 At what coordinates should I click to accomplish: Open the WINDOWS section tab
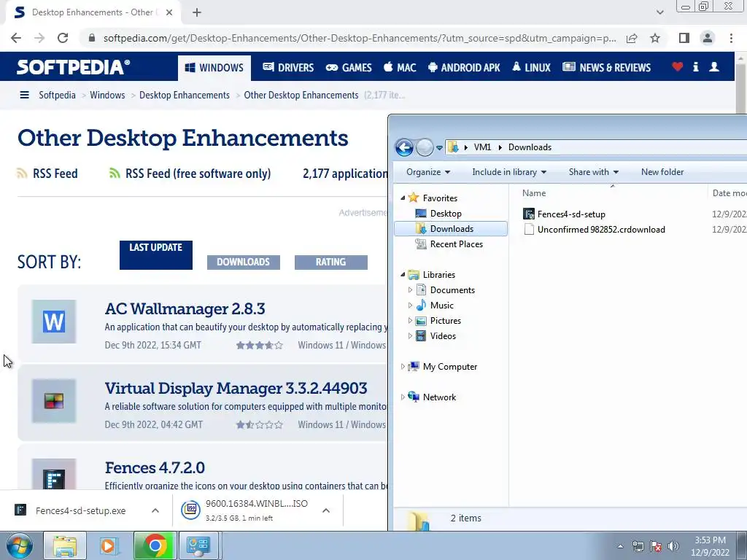tap(214, 68)
